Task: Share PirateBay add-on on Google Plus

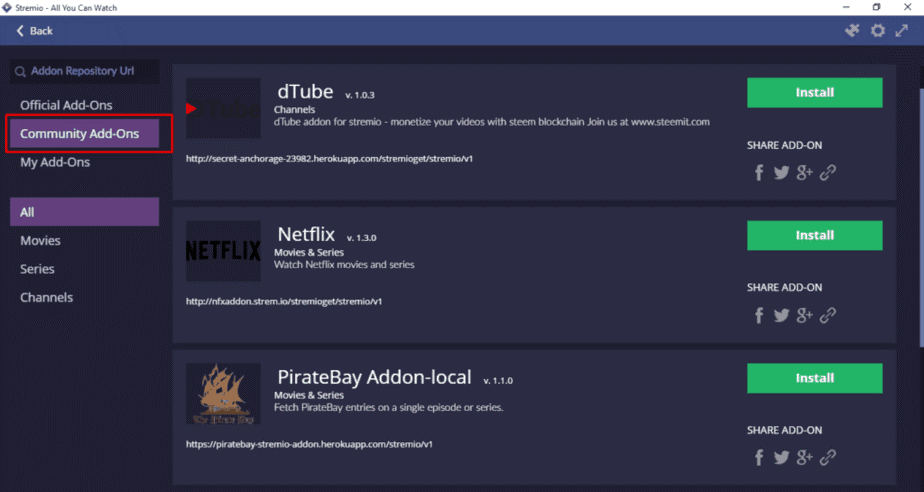Action: [x=804, y=458]
